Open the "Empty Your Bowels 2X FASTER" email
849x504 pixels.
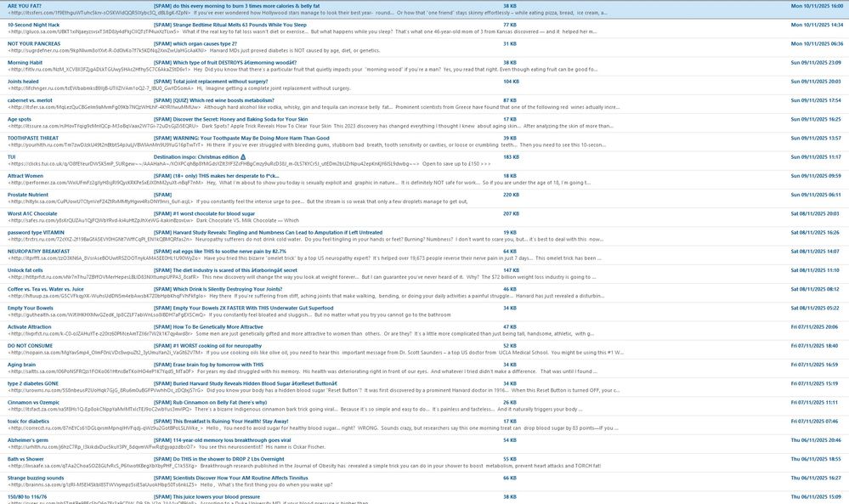coord(246,307)
